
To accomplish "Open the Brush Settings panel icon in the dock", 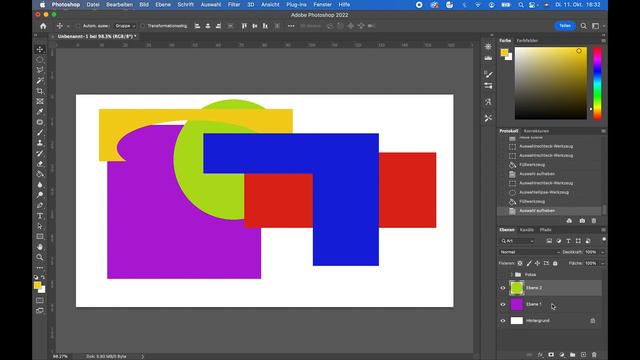I will tap(488, 74).
